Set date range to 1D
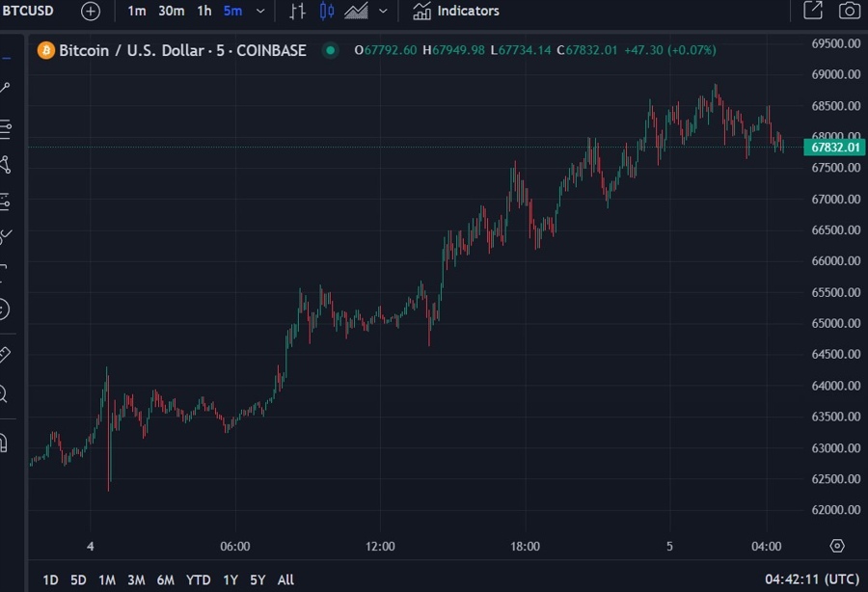 click(x=50, y=579)
